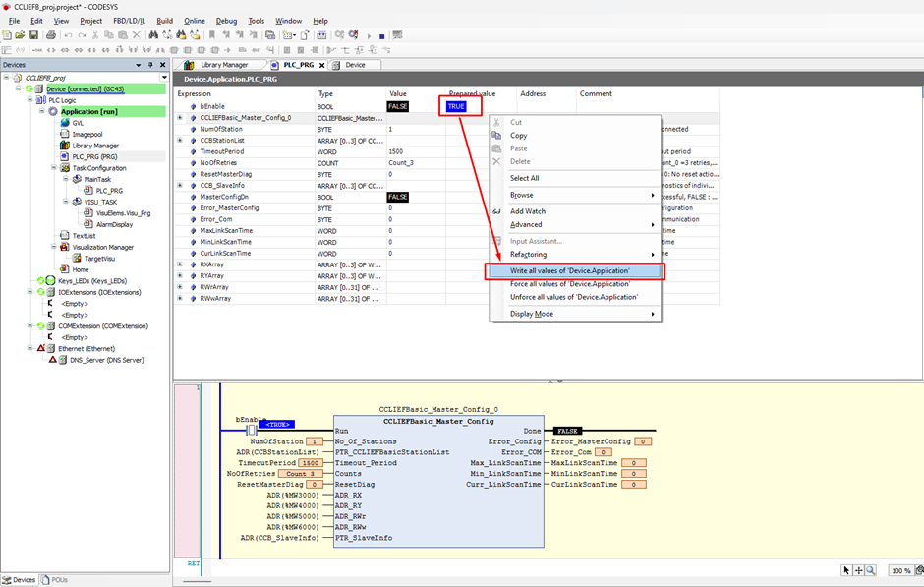Select Add Watch in the context menu

[575, 211]
